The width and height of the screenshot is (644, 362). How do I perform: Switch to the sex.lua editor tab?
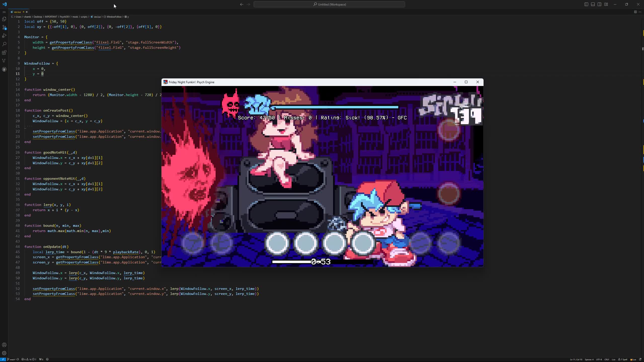click(x=17, y=12)
